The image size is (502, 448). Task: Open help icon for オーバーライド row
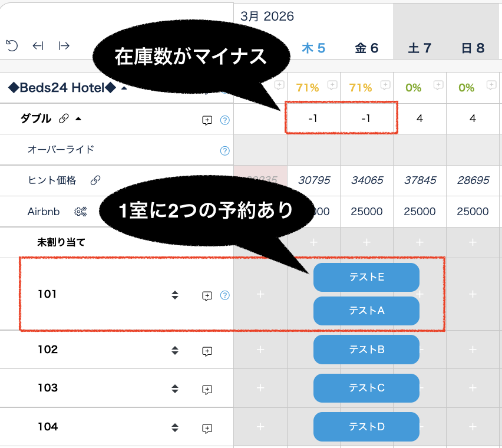click(224, 150)
